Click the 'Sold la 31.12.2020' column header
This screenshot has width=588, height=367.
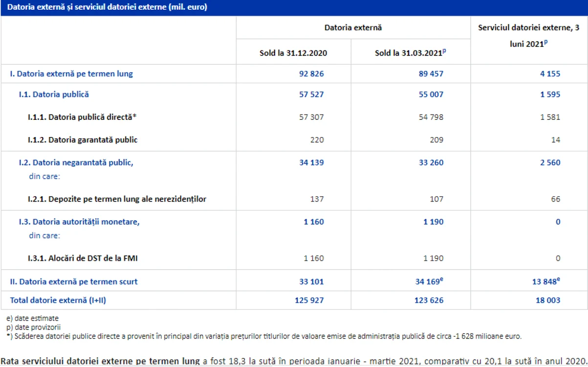[x=293, y=53]
